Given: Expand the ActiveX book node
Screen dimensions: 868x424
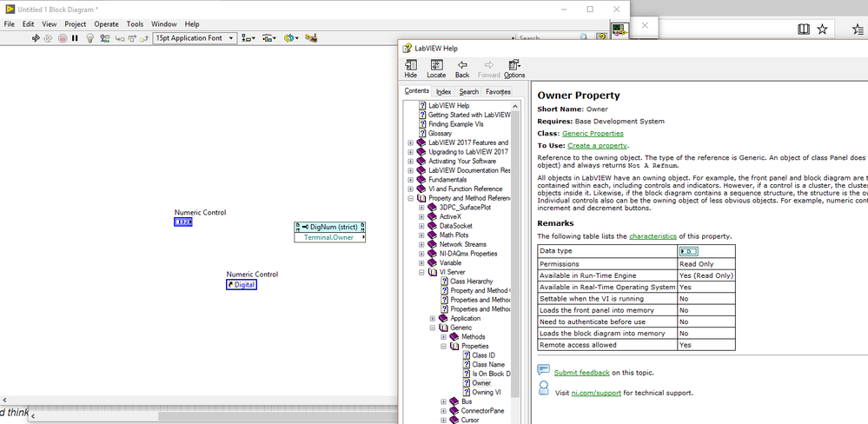Looking at the screenshot, I should tap(421, 217).
